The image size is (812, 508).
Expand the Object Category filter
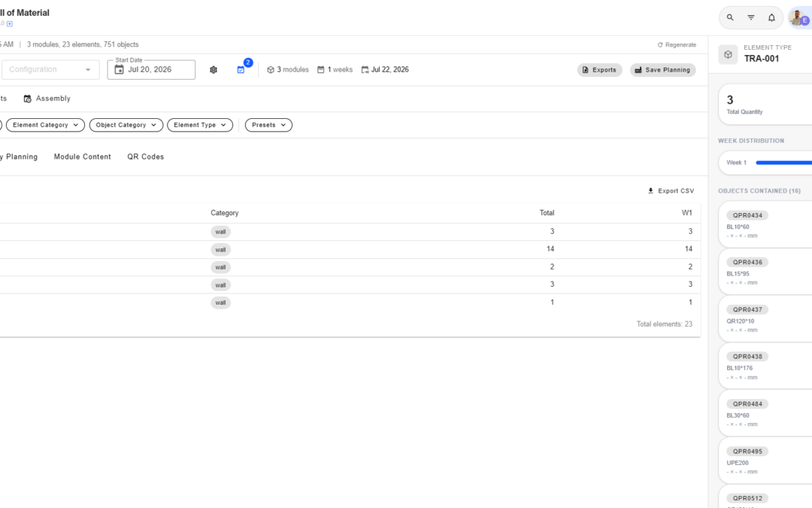click(x=126, y=125)
